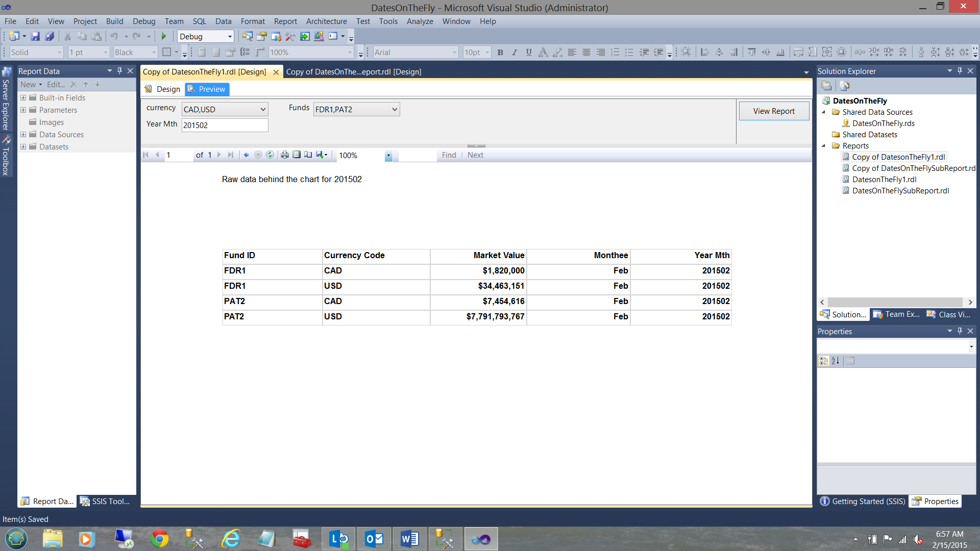Toggle Categorized view in Properties panel

point(823,361)
